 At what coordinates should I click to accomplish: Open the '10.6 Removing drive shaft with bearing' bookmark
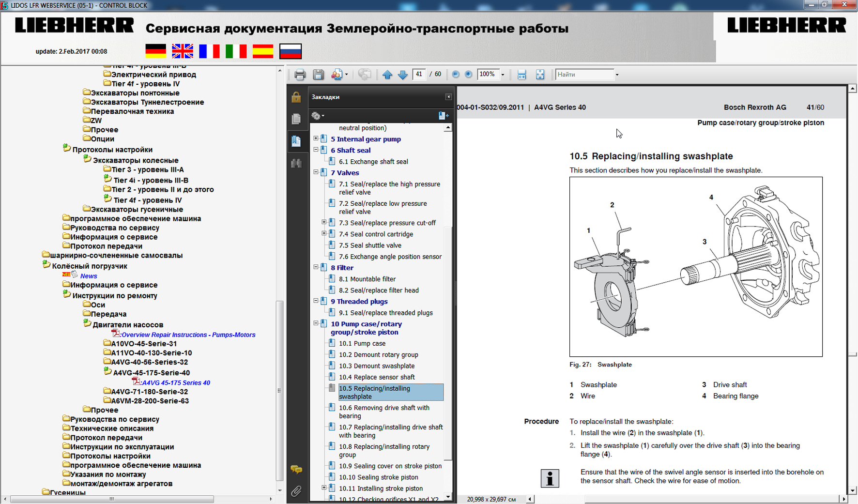point(384,412)
